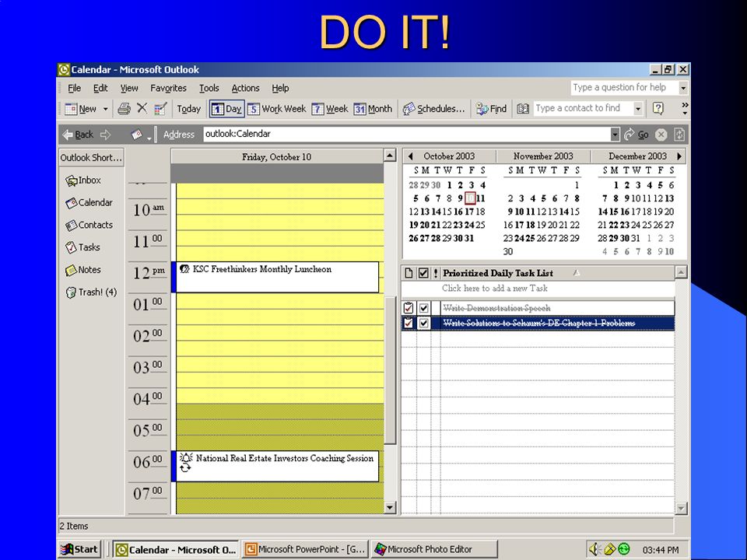Open the View menu
Image resolution: width=747 pixels, height=560 pixels.
(129, 88)
